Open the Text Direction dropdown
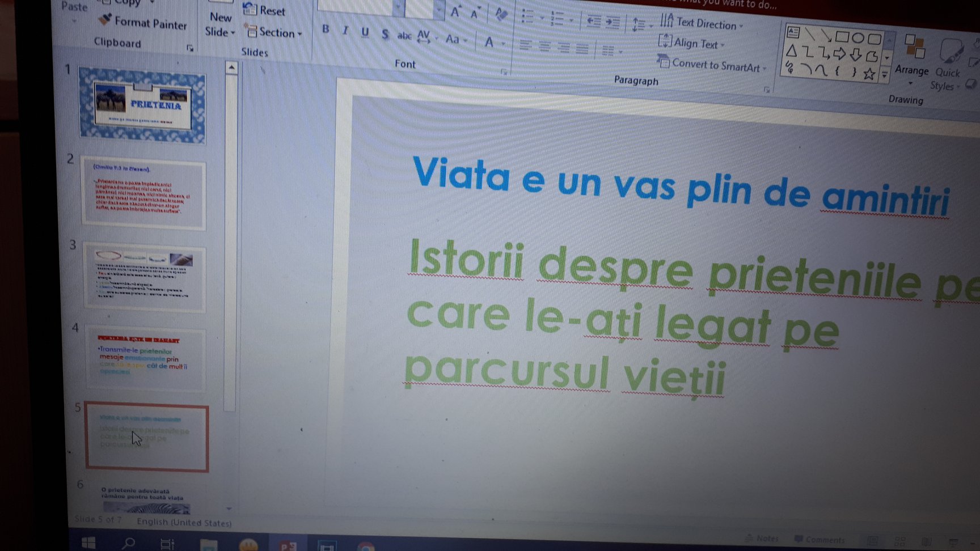This screenshot has height=551, width=980. [x=701, y=23]
